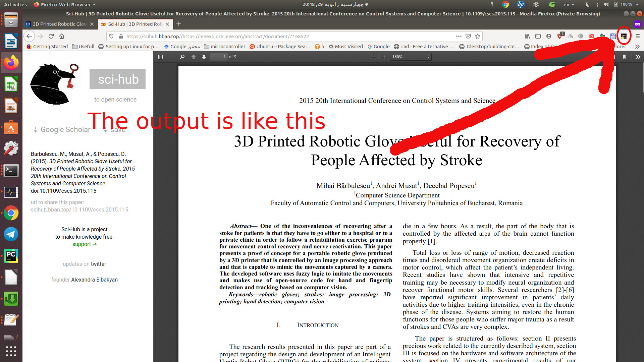Zoom out the PDF with minus
Viewport: 644px width, 362px height.
(x=373, y=57)
